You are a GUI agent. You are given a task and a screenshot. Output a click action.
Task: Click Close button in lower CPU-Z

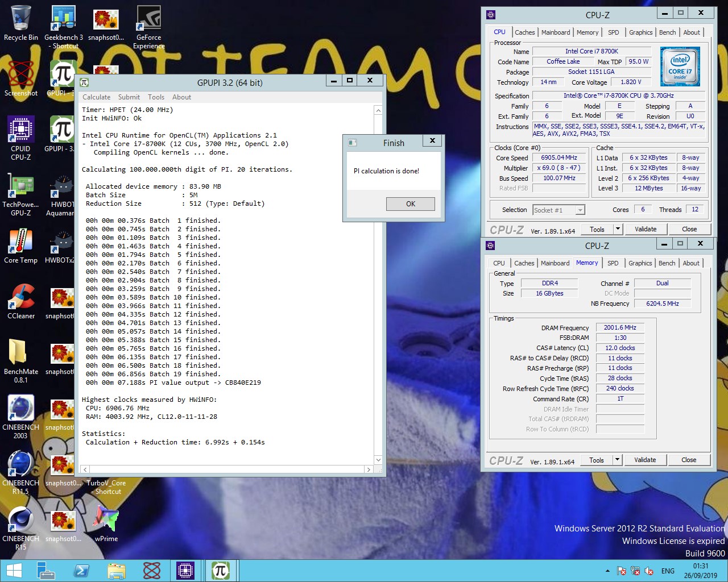689,460
